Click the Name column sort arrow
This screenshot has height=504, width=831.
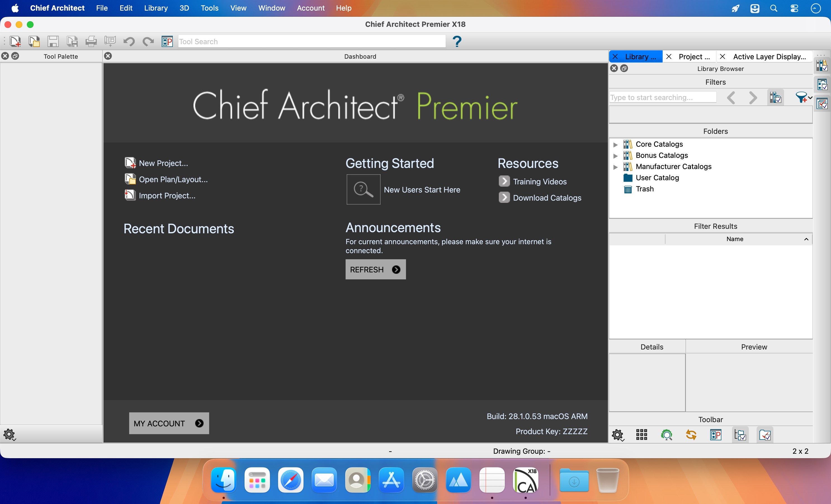806,239
